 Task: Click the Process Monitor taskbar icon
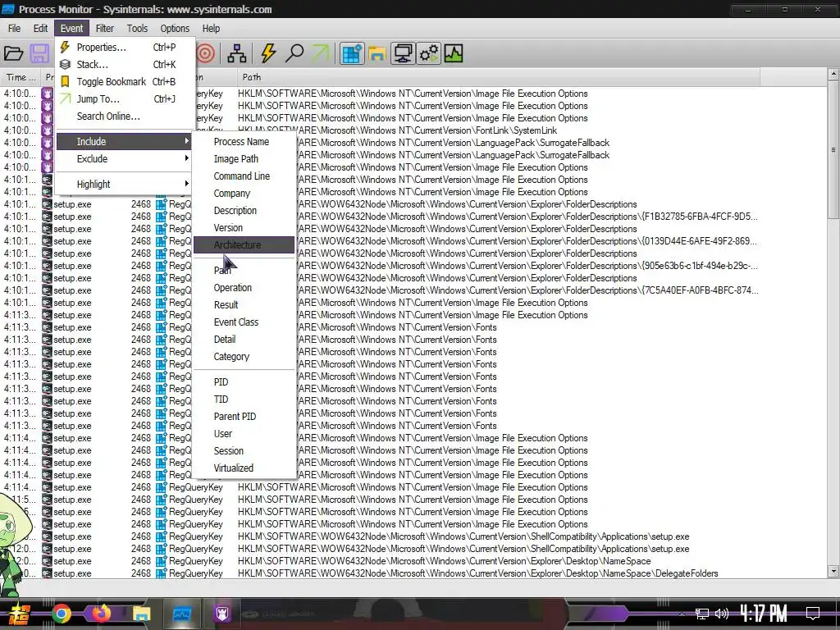181,614
